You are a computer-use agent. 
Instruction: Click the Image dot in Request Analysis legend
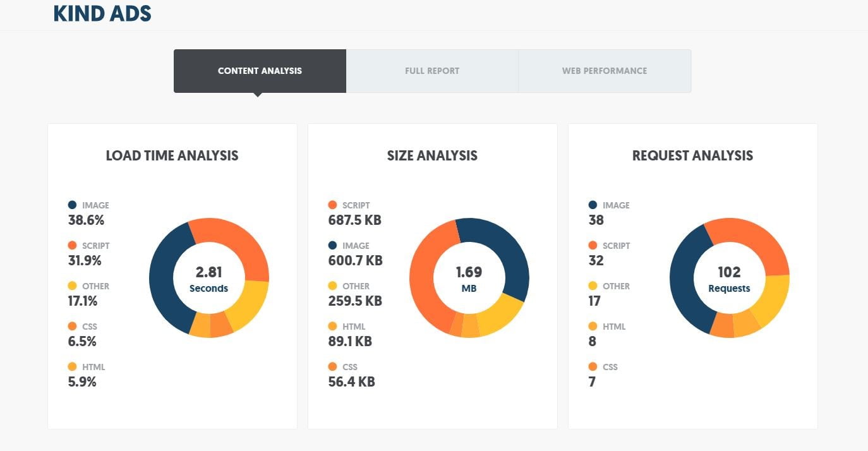click(593, 205)
